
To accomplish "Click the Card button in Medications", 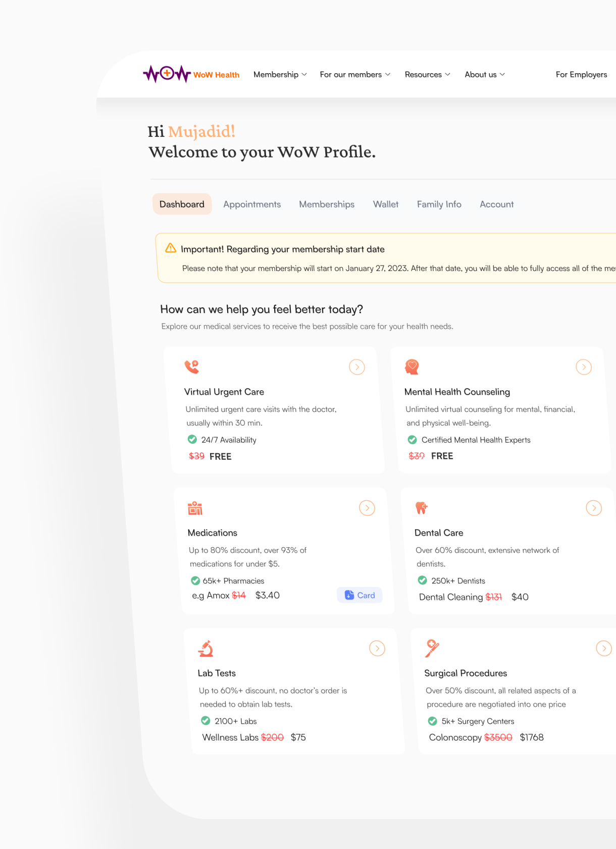I will pos(360,595).
